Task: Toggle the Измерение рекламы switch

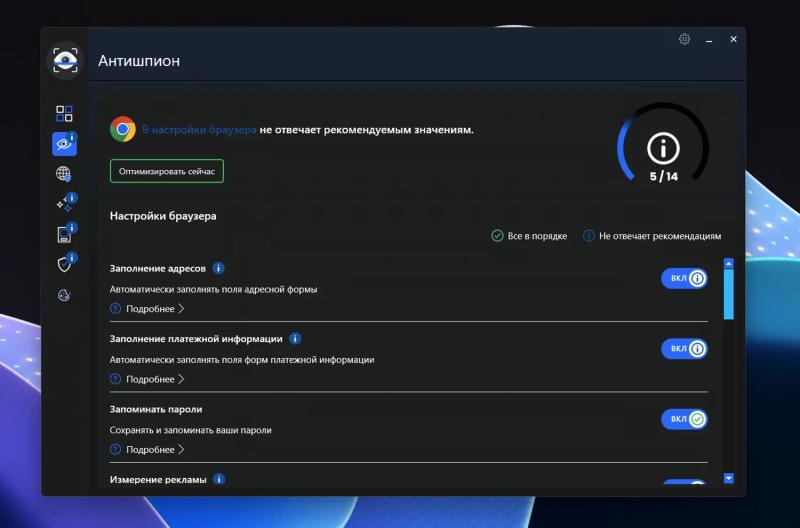Action: 684,483
